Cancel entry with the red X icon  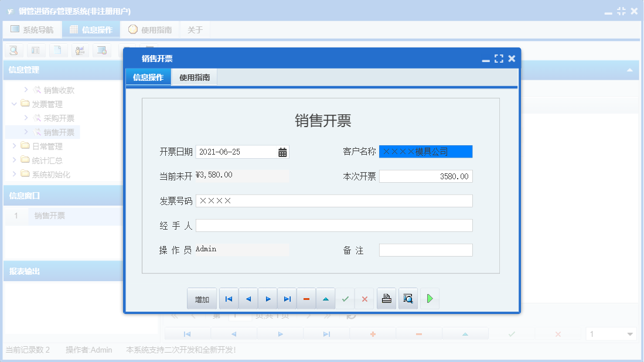click(364, 298)
